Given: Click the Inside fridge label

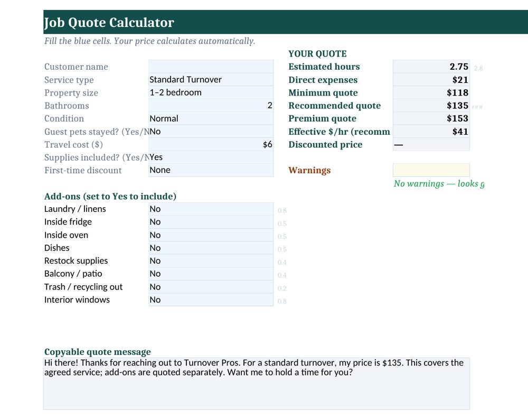Looking at the screenshot, I should click(x=68, y=221).
